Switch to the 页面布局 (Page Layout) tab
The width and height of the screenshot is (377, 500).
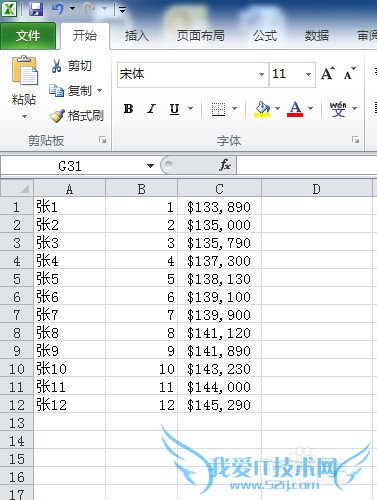pos(200,36)
